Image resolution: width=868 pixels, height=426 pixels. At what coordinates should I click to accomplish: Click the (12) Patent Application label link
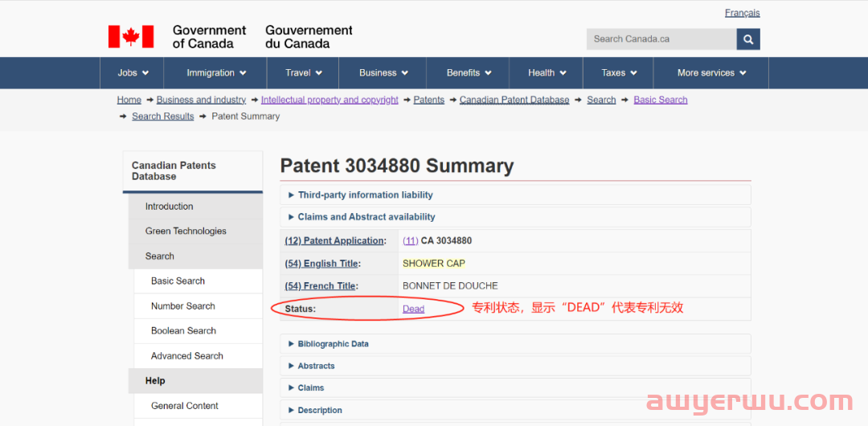coord(334,241)
